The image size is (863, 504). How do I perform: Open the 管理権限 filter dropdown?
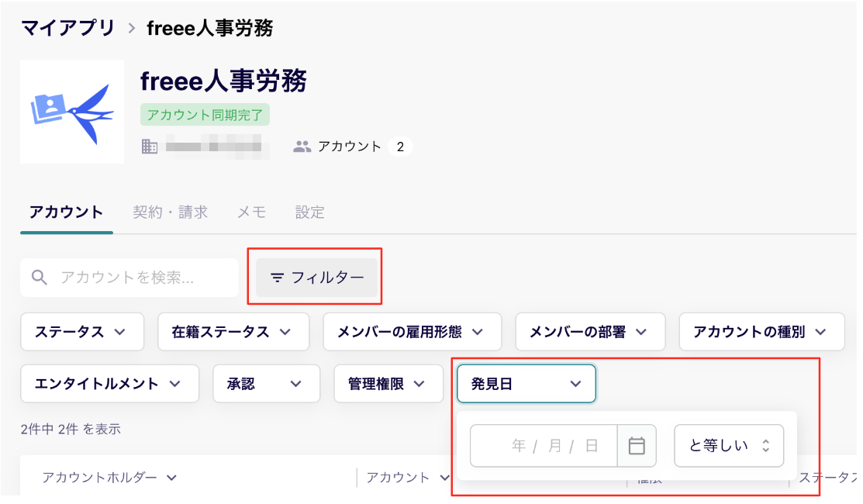[388, 384]
